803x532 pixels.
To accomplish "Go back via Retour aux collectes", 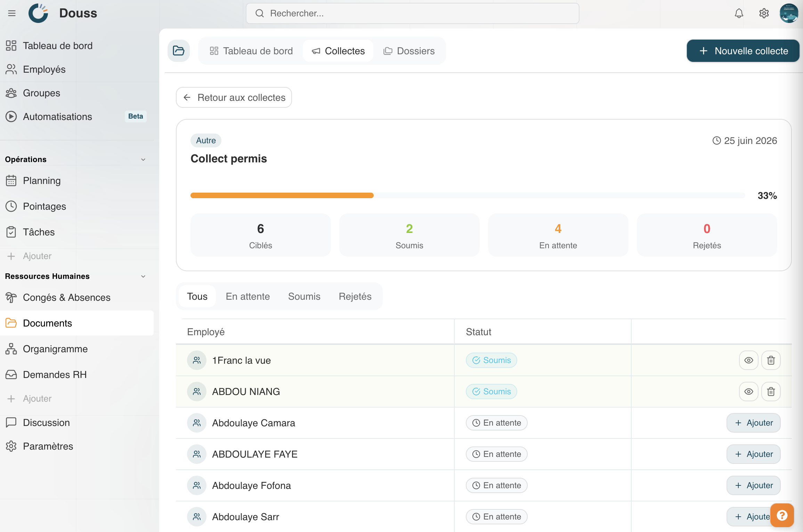I will (234, 97).
